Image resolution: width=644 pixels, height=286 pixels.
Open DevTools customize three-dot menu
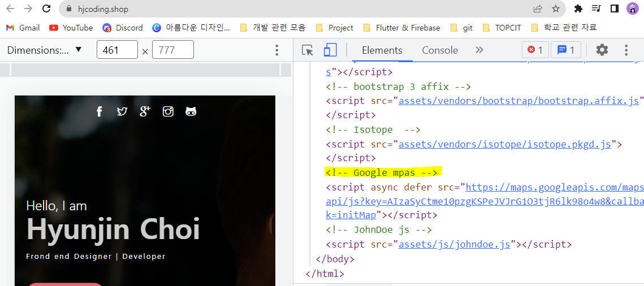coord(626,50)
